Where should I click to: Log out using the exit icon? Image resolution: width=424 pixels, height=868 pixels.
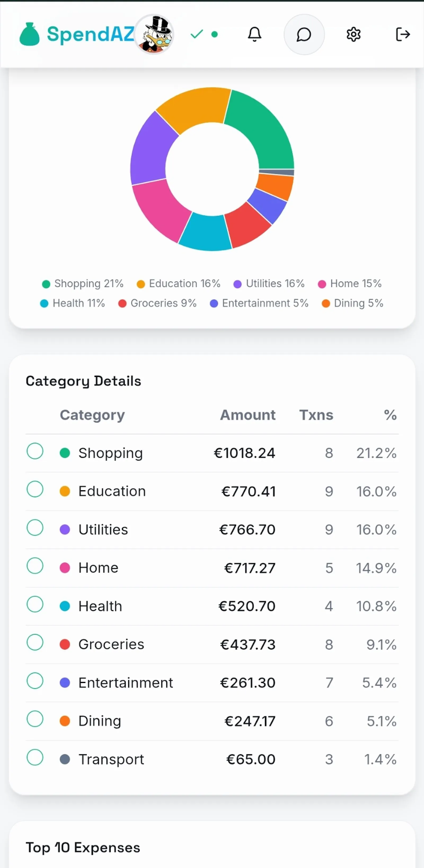tap(403, 34)
